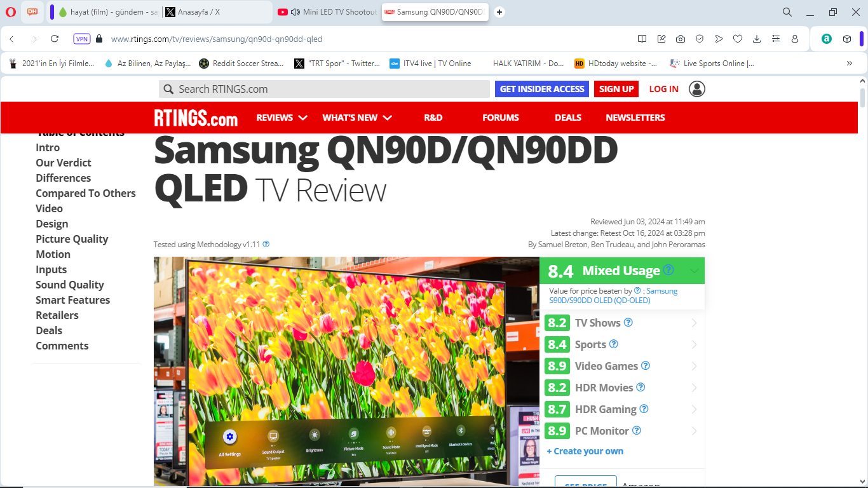Click the send/flow arrow icon
Screen dimensions: 868x488
(x=719, y=39)
